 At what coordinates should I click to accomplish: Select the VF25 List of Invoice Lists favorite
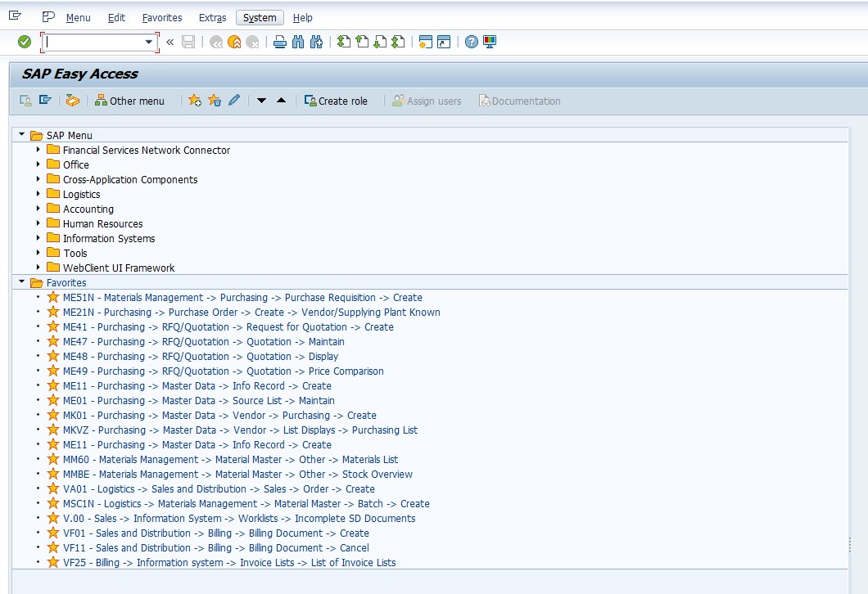[x=229, y=562]
